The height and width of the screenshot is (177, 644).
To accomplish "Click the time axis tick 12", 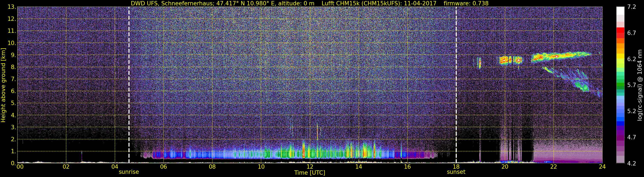I will coord(310,167).
